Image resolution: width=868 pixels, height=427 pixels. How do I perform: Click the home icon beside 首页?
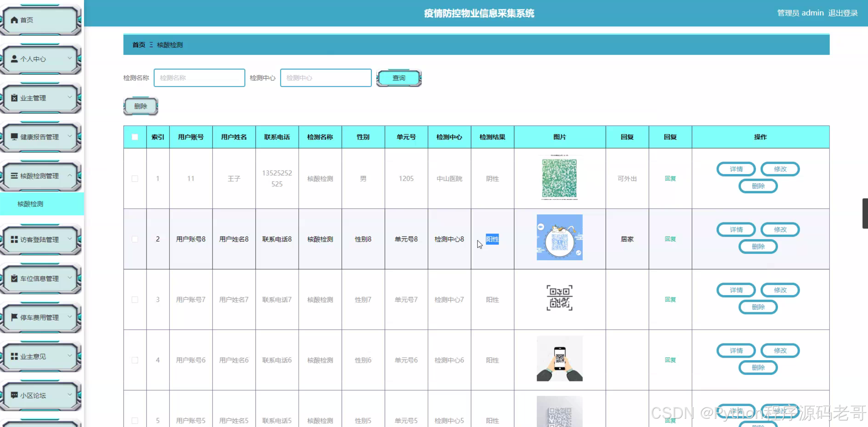14,20
